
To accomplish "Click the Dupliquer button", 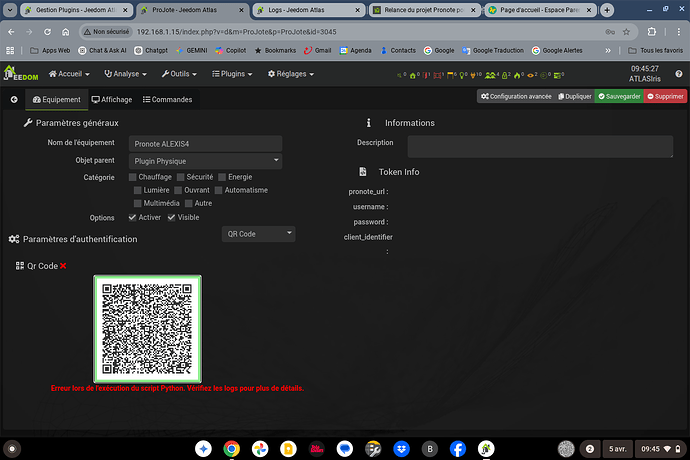I will 575,96.
